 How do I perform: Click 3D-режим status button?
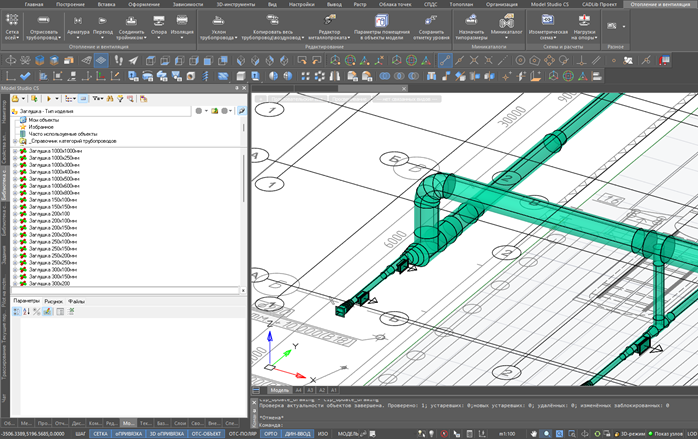click(x=629, y=433)
